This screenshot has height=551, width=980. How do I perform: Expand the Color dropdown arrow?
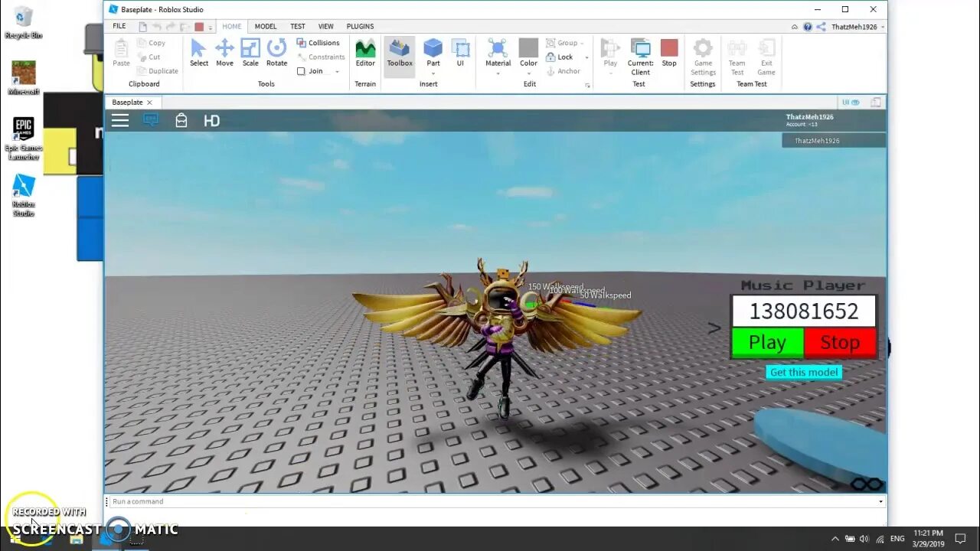[528, 73]
